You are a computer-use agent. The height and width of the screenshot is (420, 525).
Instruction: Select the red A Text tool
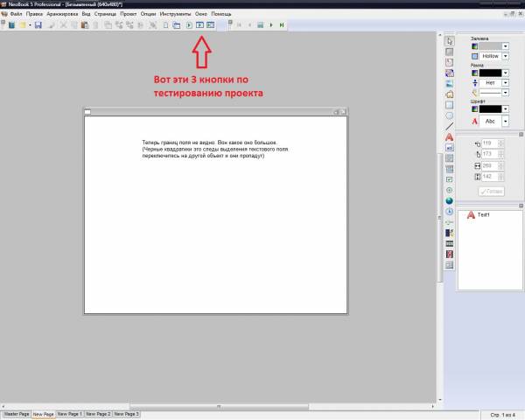[x=450, y=137]
